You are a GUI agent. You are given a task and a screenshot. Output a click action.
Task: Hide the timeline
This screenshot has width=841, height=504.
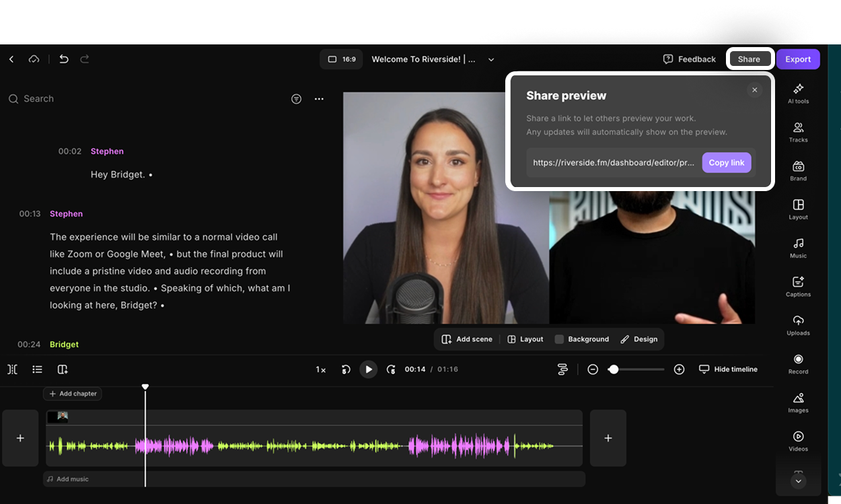pos(728,369)
